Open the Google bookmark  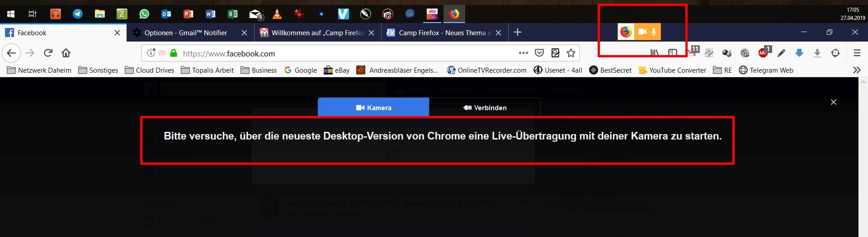pos(301,70)
